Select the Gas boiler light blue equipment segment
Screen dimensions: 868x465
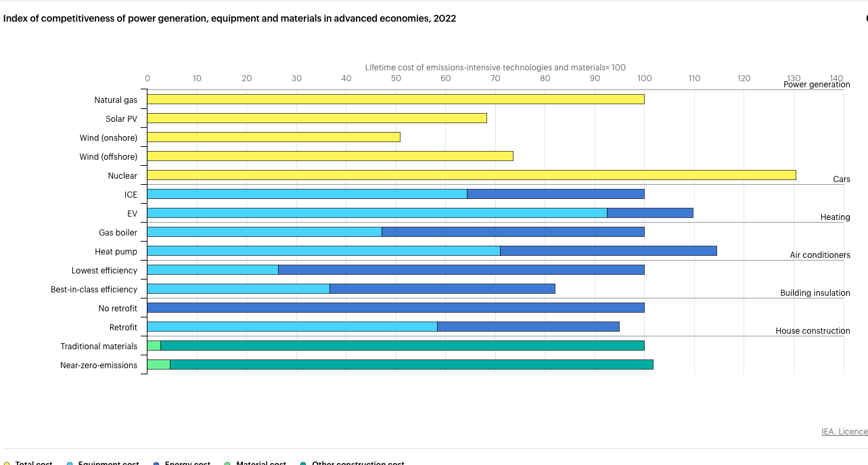coord(264,232)
